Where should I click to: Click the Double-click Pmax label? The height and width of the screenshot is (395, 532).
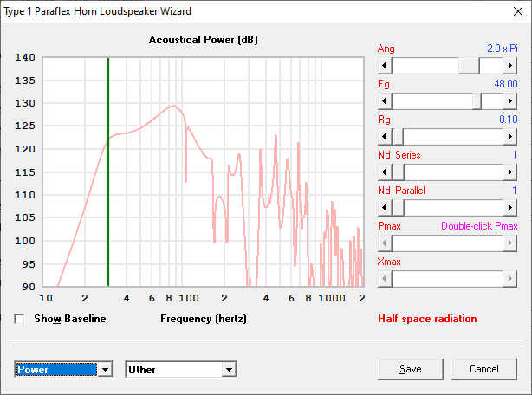(479, 226)
